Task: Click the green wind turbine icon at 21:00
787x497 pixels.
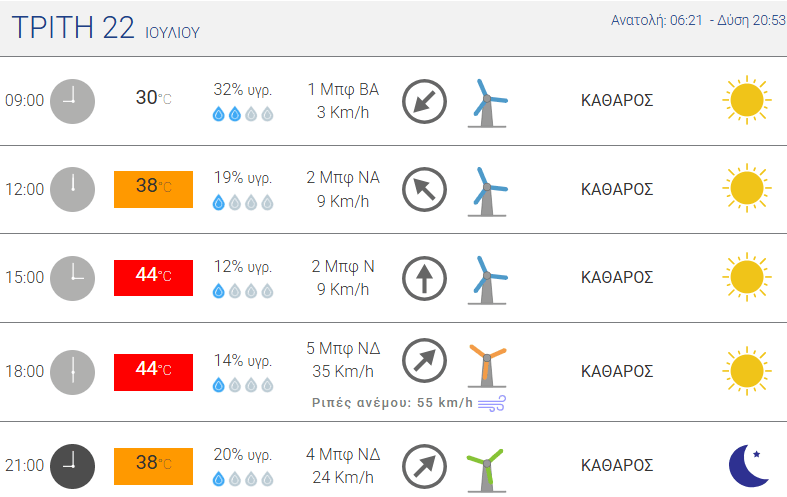Action: 486,470
